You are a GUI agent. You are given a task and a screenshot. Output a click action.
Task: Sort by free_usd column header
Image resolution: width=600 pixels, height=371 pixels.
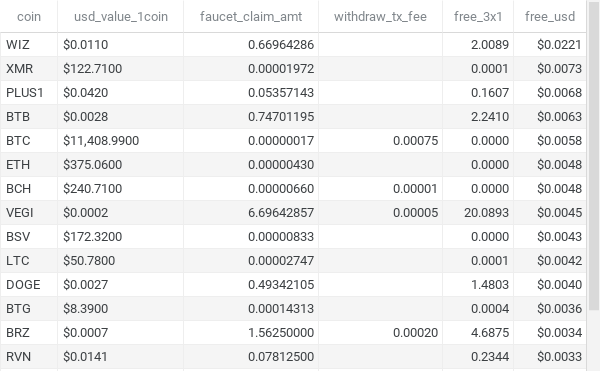(x=550, y=16)
